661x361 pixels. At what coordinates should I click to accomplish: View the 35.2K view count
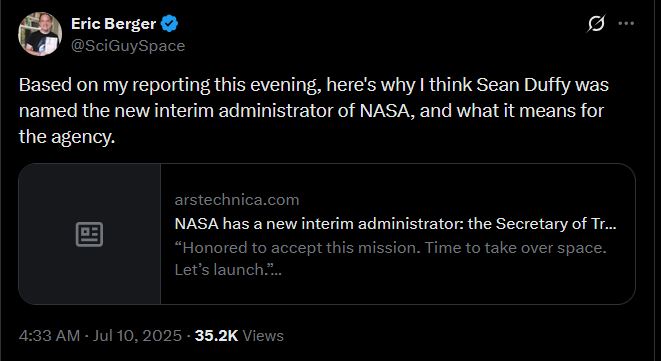click(217, 336)
